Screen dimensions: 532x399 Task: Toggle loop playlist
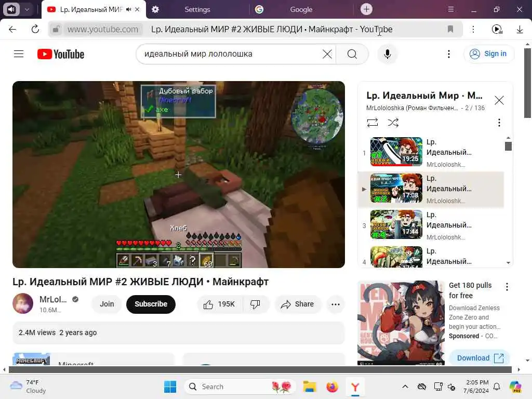click(372, 123)
